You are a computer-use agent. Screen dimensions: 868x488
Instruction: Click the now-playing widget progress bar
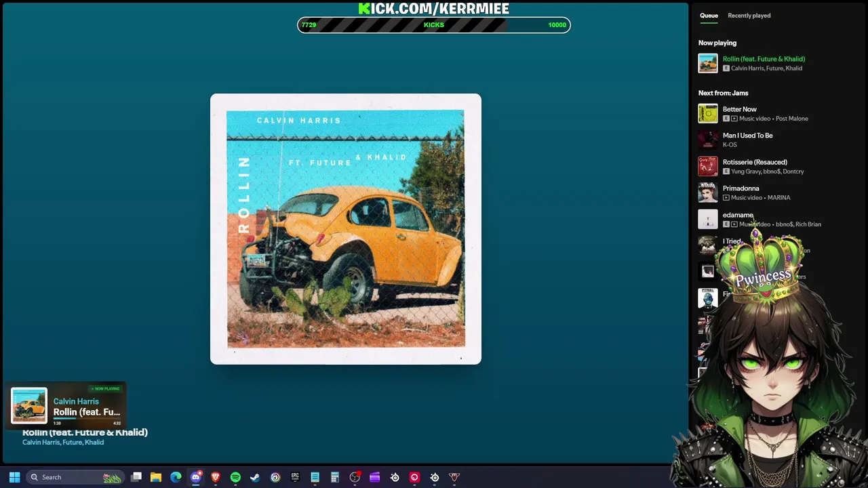pos(87,419)
